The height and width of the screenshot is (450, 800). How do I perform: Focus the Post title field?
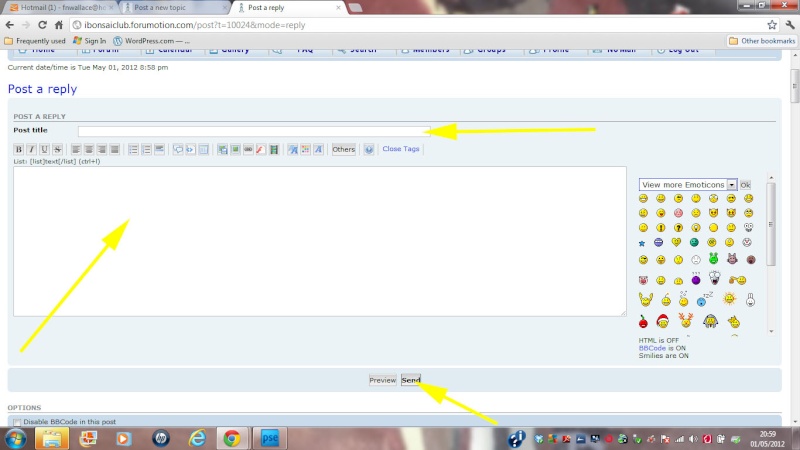254,131
